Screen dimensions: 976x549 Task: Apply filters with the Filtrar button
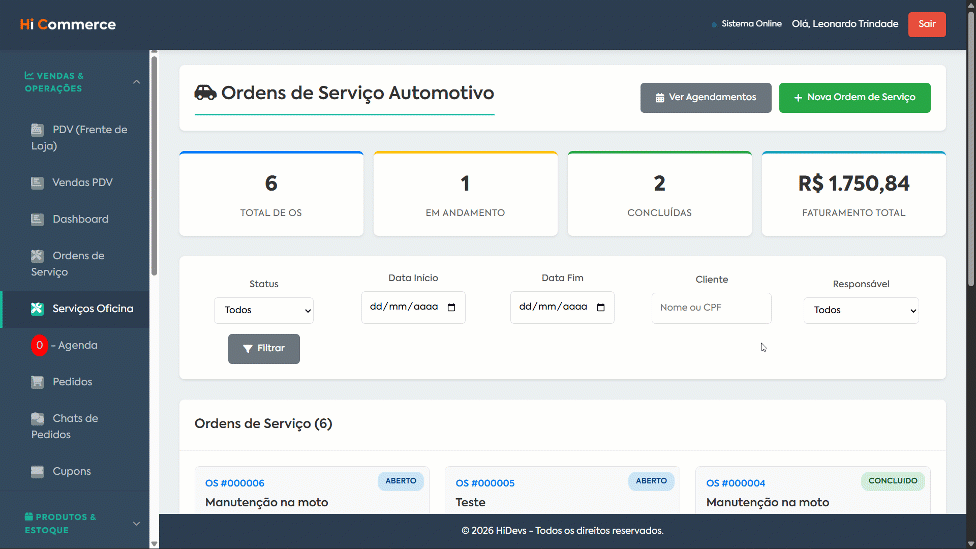pyautogui.click(x=264, y=349)
